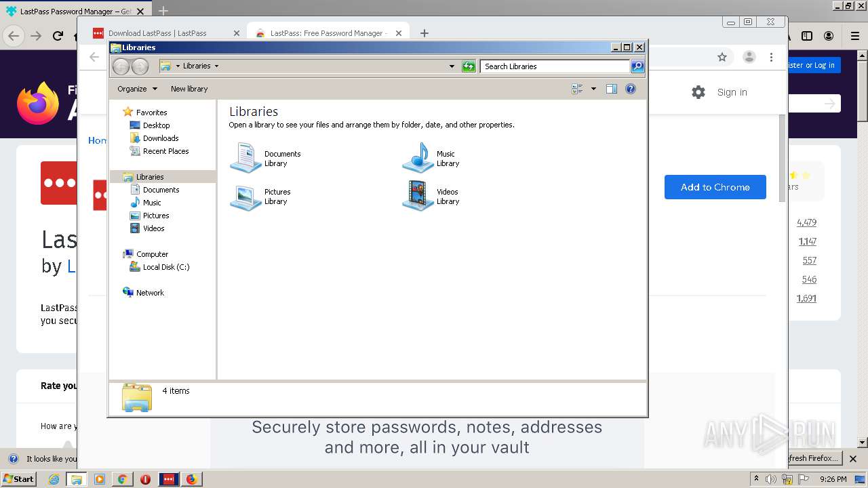Toggle Firefox sidebar icon
The image size is (868, 488).
click(807, 36)
